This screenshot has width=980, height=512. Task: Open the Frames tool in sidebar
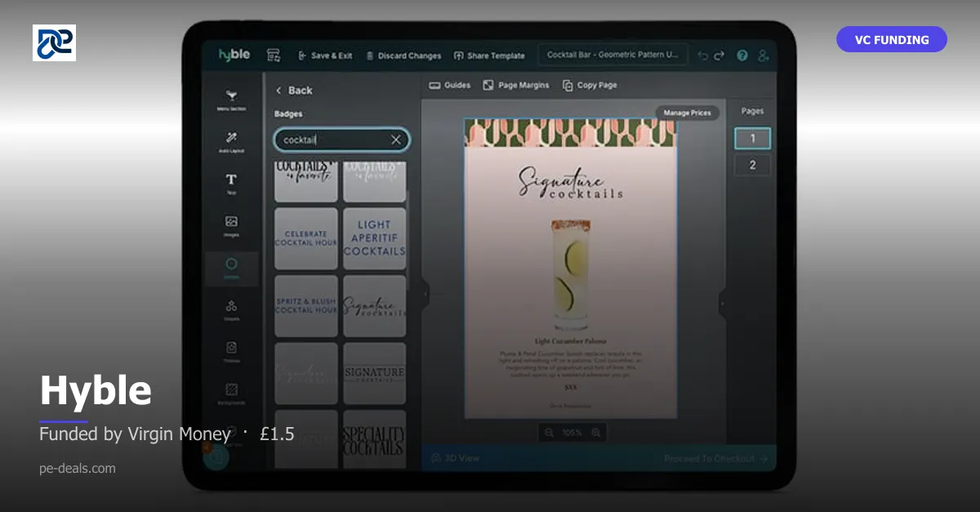tap(231, 352)
